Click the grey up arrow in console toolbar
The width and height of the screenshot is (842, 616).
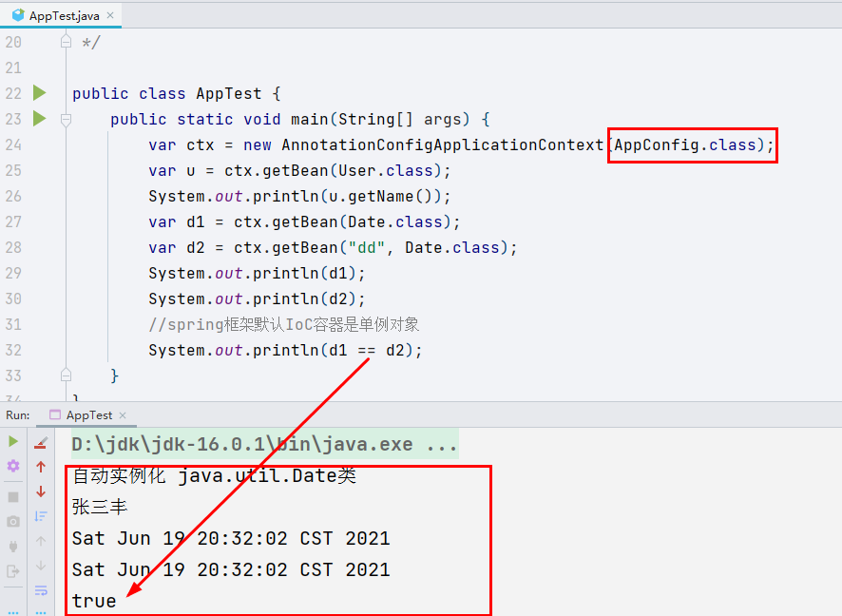click(41, 541)
